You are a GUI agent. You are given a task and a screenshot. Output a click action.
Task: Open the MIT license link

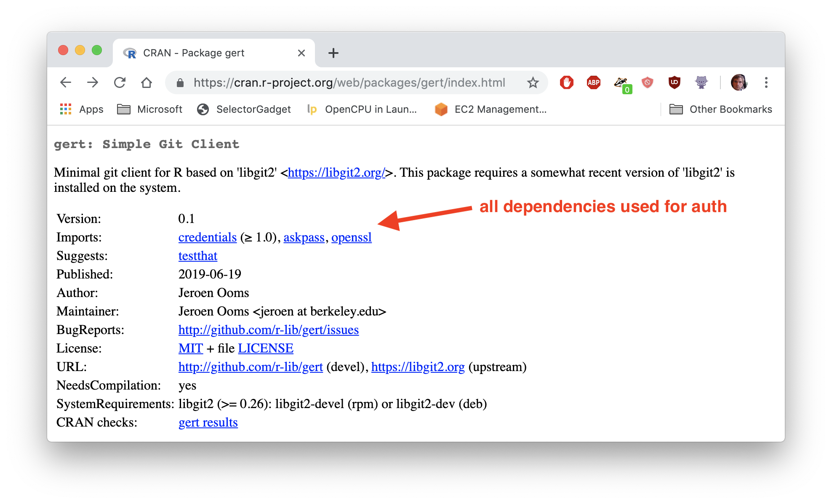coord(191,348)
